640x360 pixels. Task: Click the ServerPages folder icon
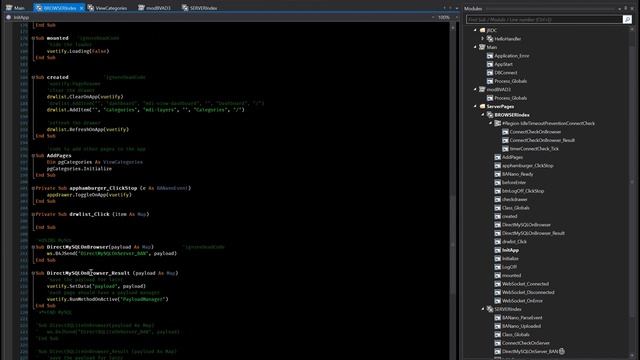pyautogui.click(x=482, y=106)
